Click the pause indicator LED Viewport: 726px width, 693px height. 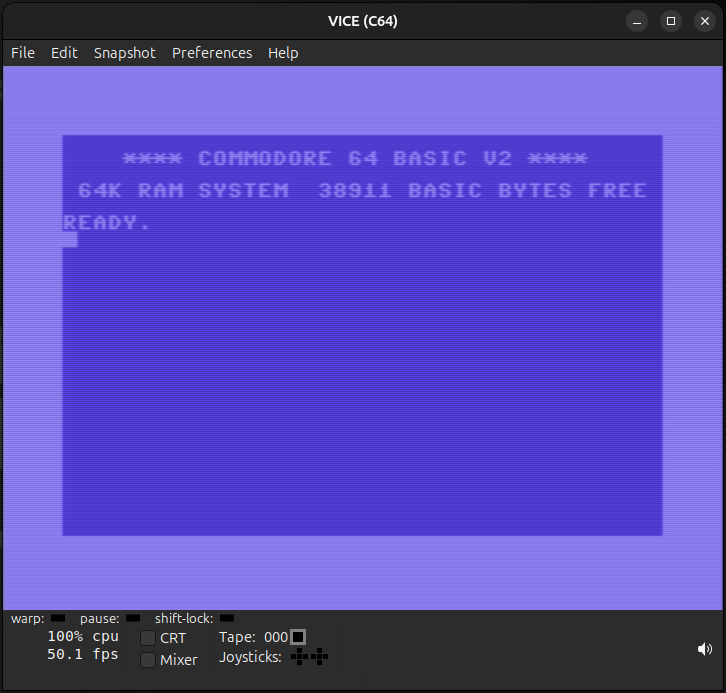133,619
